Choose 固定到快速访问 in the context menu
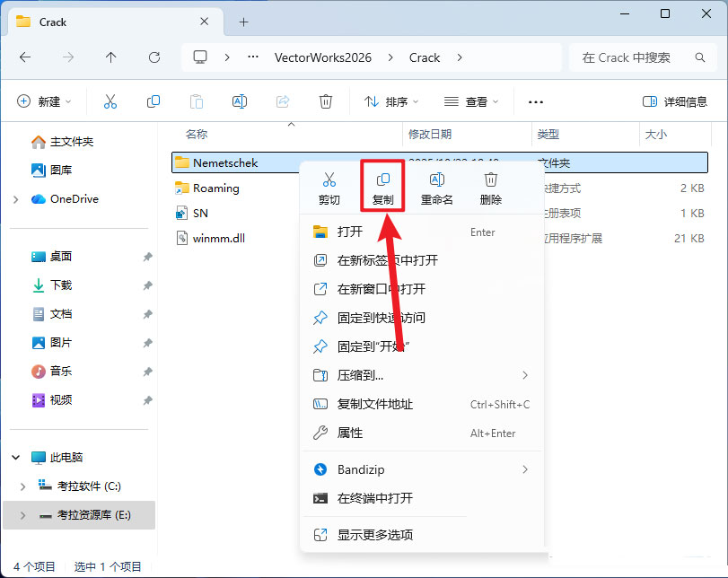Viewport: 728px width, 578px height. [x=422, y=318]
